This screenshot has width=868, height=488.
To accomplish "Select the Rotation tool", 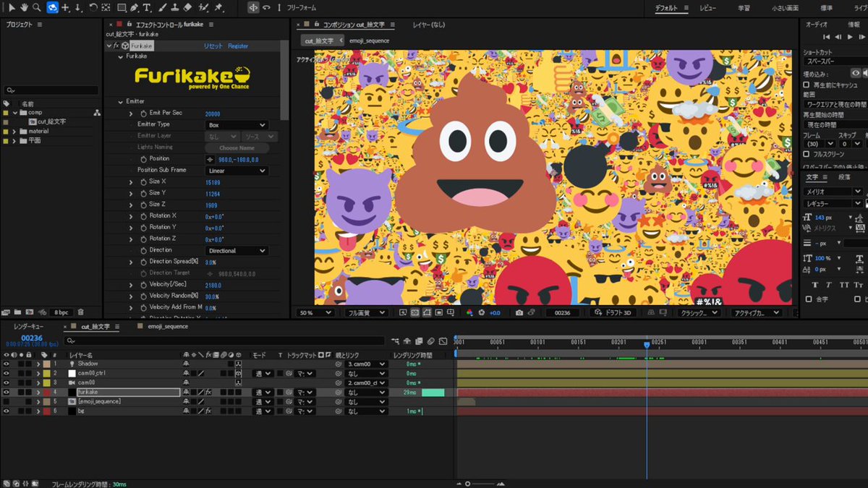I will (x=93, y=7).
